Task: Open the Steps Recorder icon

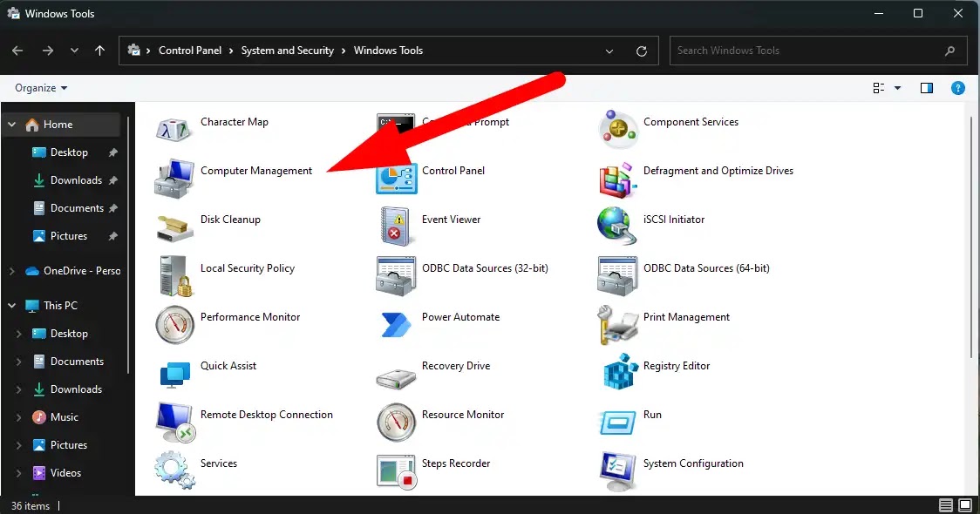Action: (396, 472)
